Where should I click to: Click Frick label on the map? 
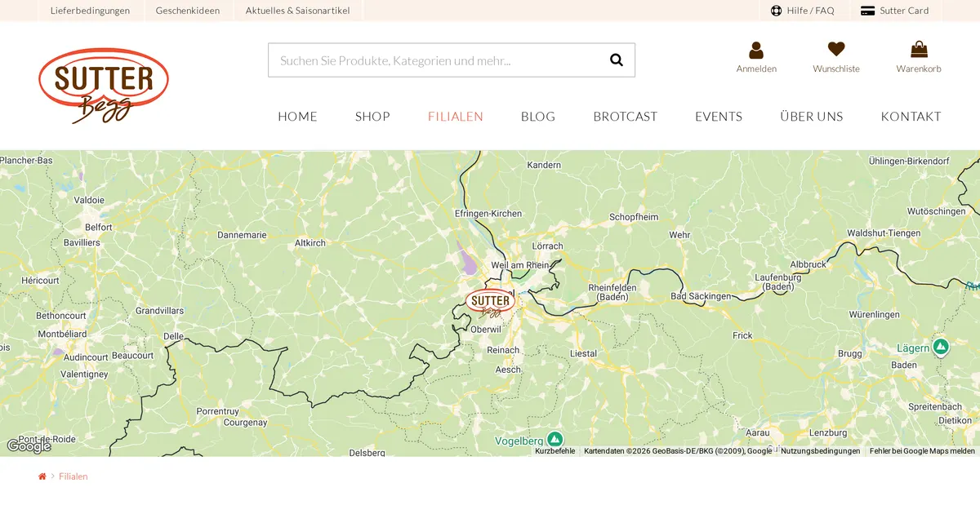point(742,335)
